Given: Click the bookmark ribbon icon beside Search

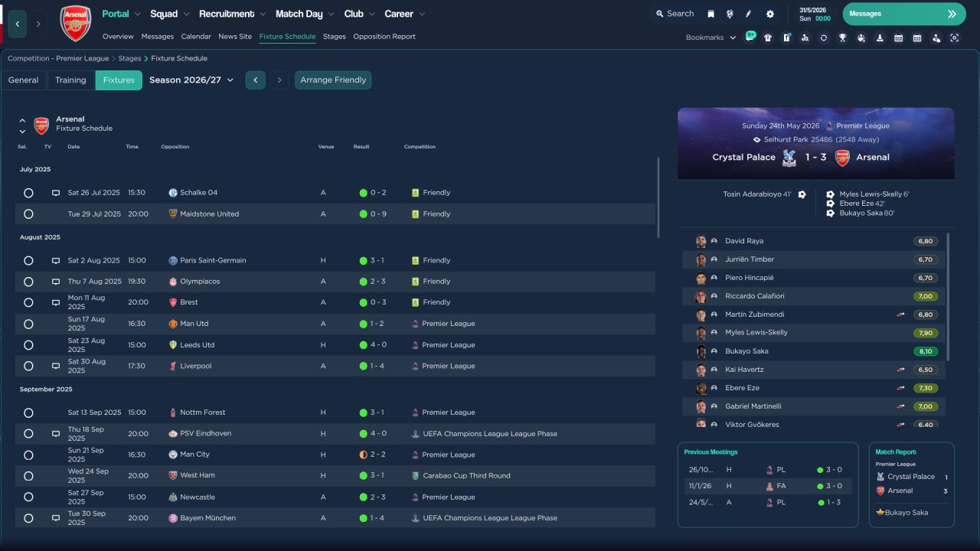Looking at the screenshot, I should point(710,14).
